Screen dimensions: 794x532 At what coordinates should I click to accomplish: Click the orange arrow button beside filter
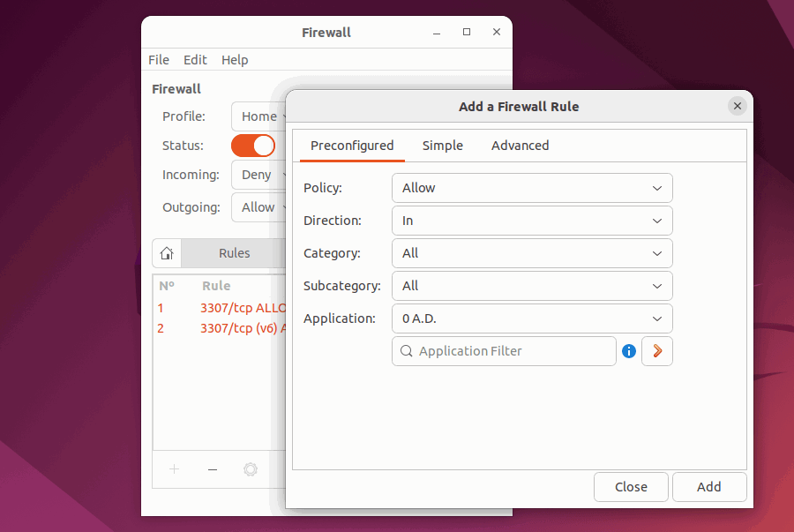pos(656,351)
